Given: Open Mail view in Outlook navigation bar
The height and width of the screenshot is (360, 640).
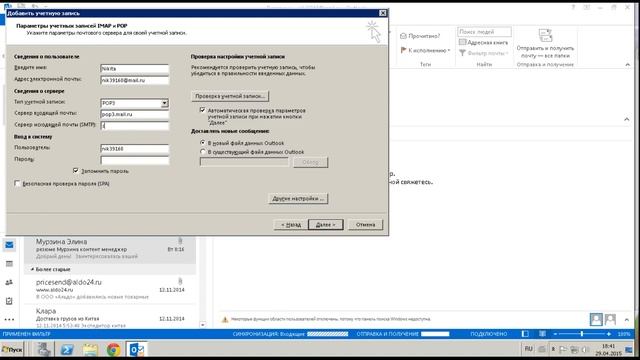Looking at the screenshot, I should pos(9,245).
